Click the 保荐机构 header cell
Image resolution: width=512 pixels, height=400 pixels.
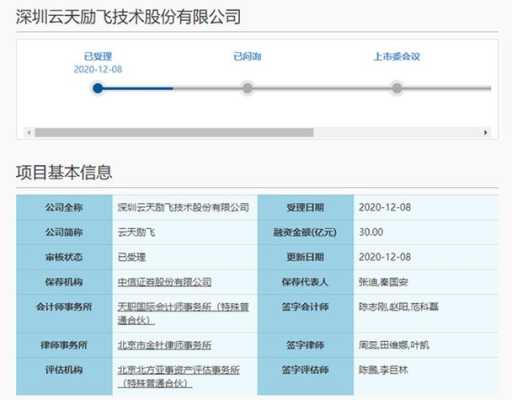[64, 282]
